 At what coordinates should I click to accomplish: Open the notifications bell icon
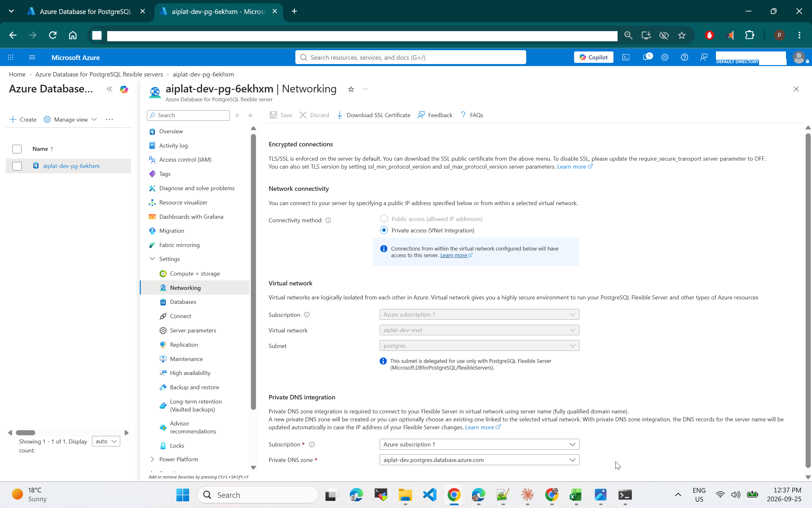646,57
